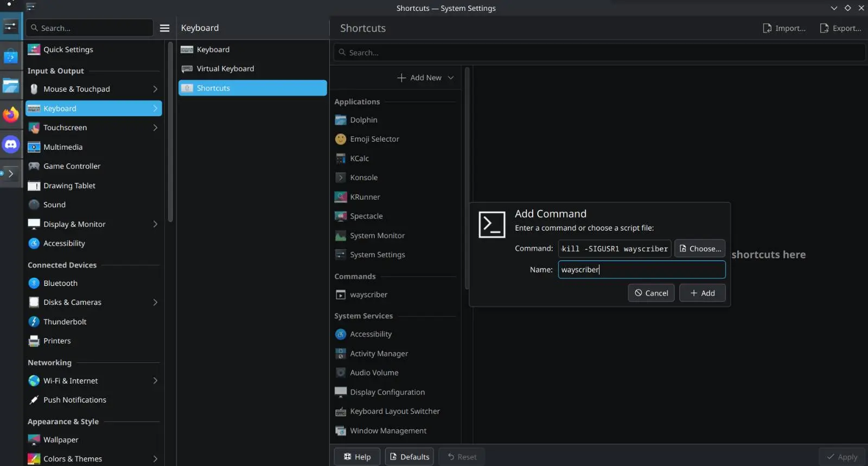Select Accessibility under System Services
Viewport: 868px width, 466px height.
point(395,334)
